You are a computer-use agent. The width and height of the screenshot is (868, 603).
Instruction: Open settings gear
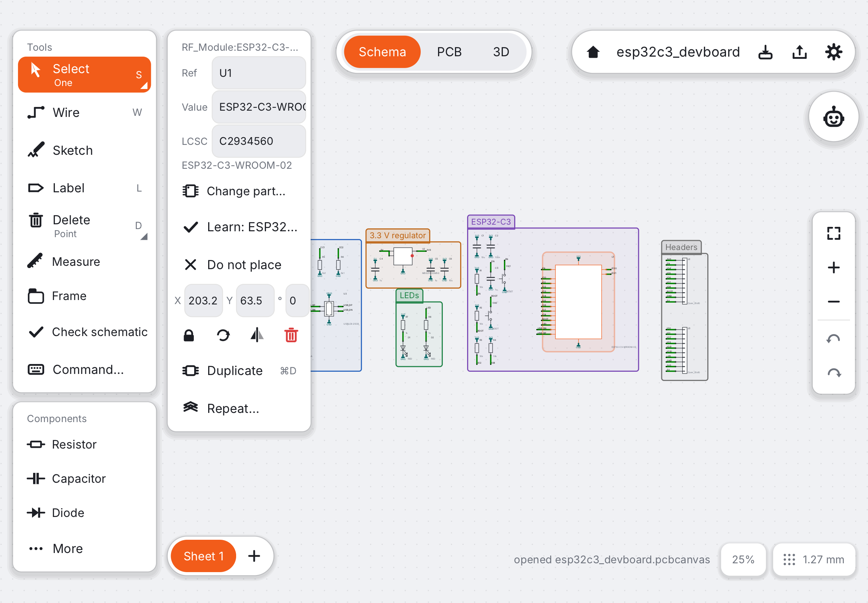tap(833, 52)
